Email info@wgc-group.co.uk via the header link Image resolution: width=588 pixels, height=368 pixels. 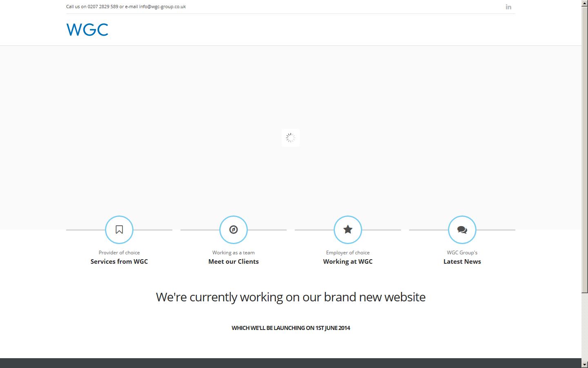tap(163, 7)
